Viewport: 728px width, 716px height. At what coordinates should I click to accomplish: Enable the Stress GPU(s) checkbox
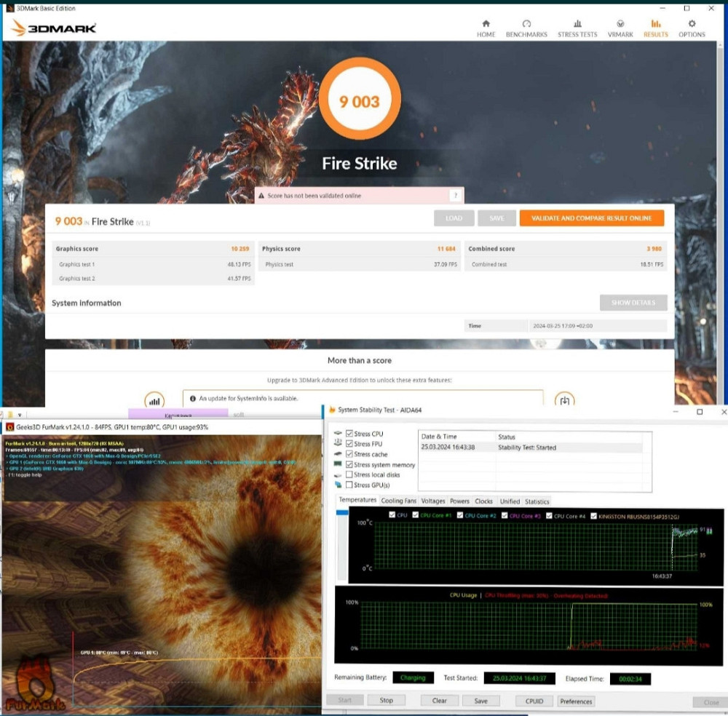pos(349,485)
